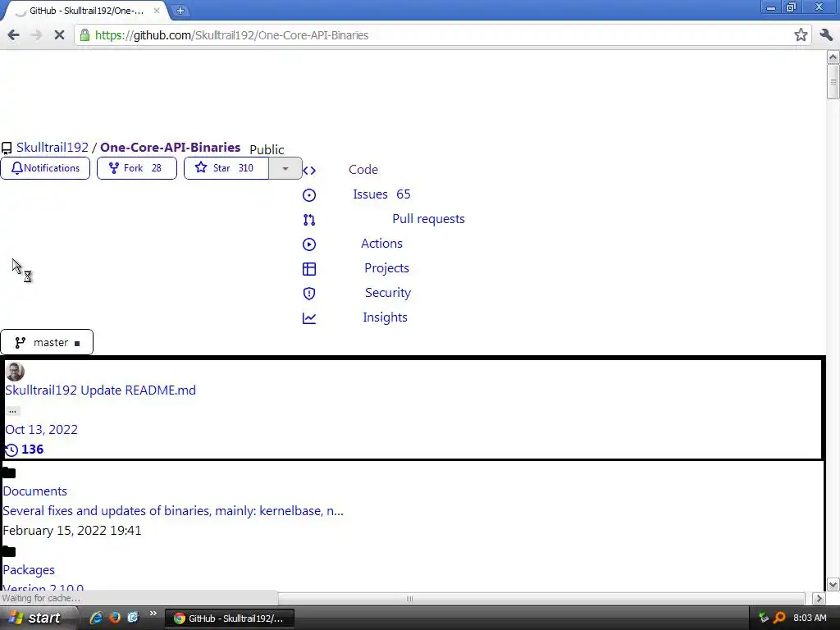
Task: Close the GitHub browser tab
Action: 157,10
